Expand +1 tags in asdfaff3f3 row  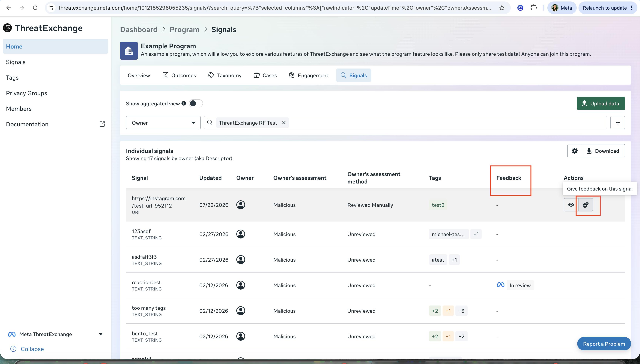pos(454,260)
